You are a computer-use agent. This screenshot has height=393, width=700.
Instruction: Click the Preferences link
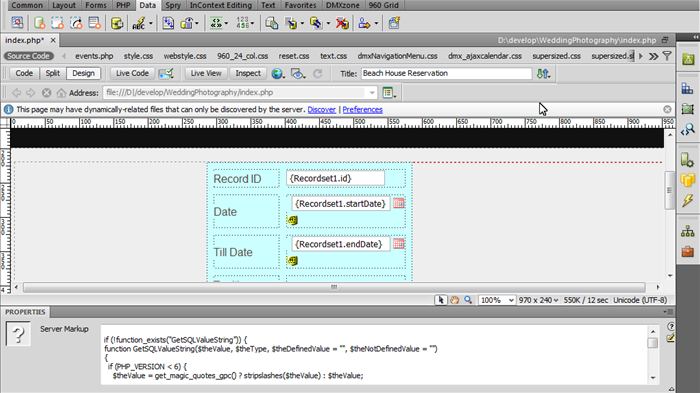pyautogui.click(x=362, y=110)
